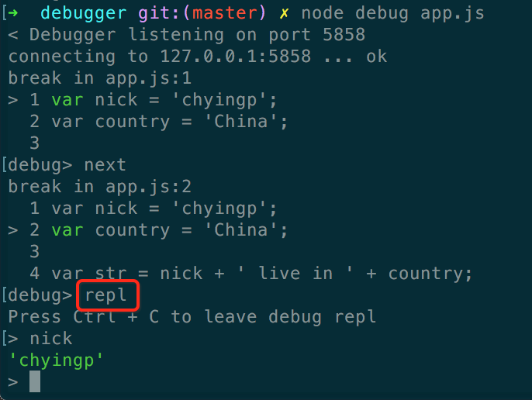The width and height of the screenshot is (532, 400).
Task: Click the 'next' debug command
Action: [x=105, y=165]
